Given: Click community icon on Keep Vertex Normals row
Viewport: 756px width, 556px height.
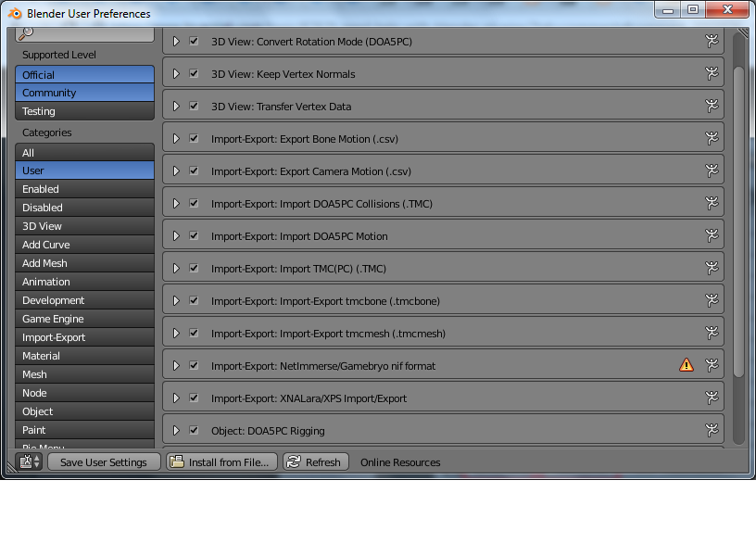Looking at the screenshot, I should click(712, 73).
